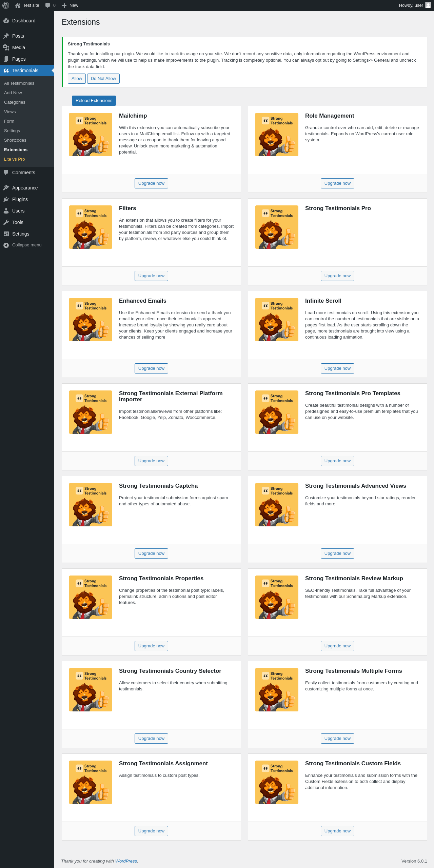The width and height of the screenshot is (434, 868).
Task: Click the comments bubble icon in admin bar
Action: point(47,5)
